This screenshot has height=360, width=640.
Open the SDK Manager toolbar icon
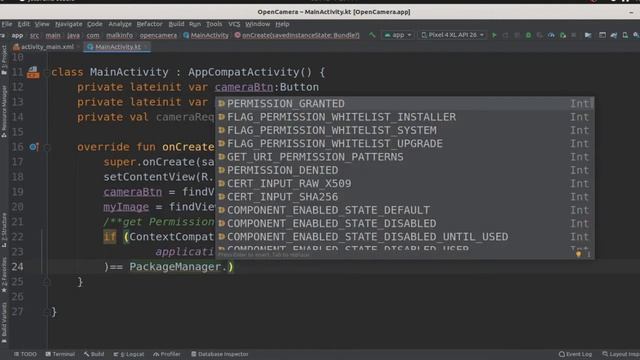pos(636,35)
